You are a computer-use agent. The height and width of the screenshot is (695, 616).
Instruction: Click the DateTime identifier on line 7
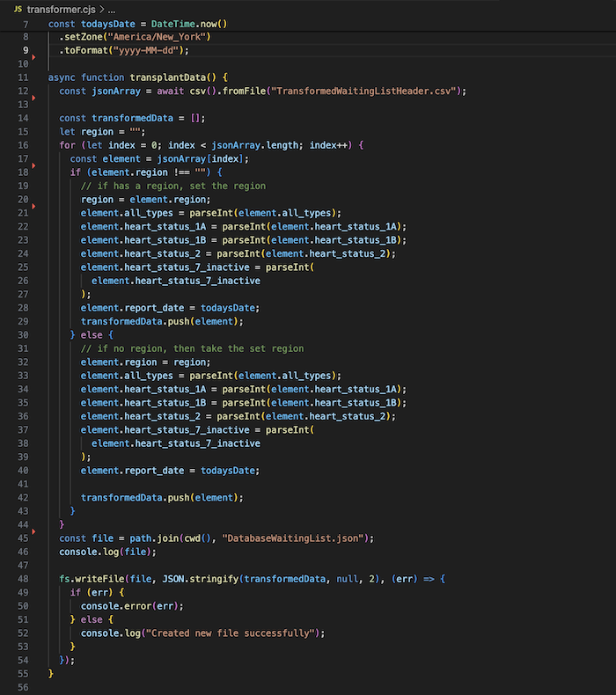(173, 25)
